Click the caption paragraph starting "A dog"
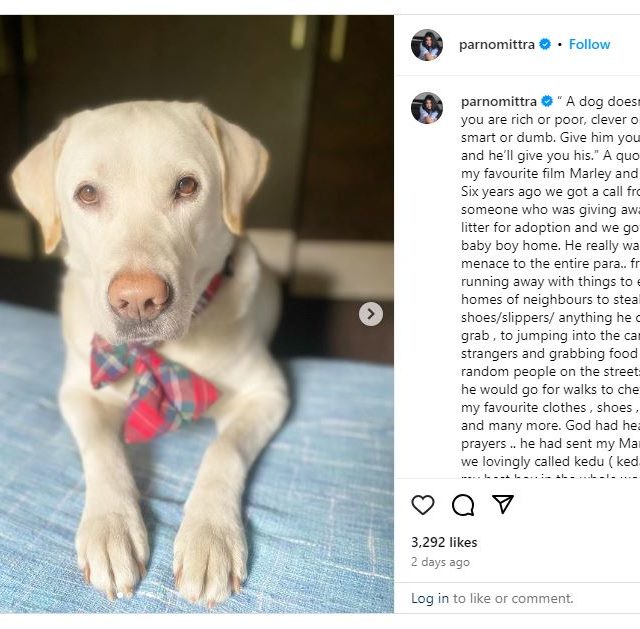This screenshot has height=629, width=640. click(x=550, y=282)
